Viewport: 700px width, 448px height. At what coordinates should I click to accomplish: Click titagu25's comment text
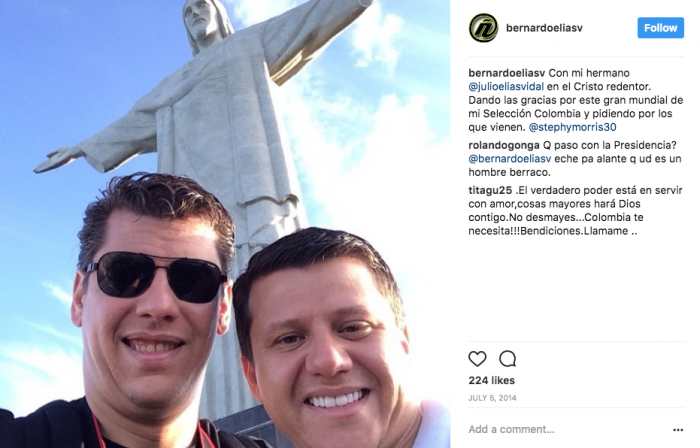tap(576, 211)
